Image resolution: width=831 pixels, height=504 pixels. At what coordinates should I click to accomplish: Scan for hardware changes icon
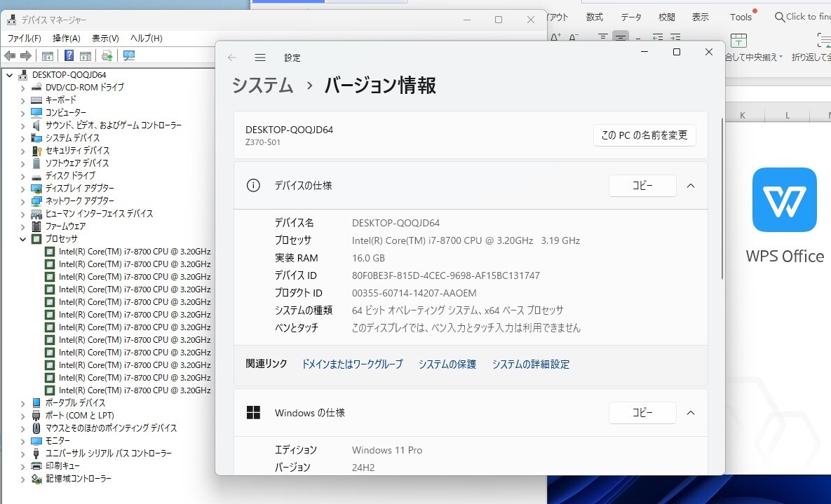tap(129, 55)
